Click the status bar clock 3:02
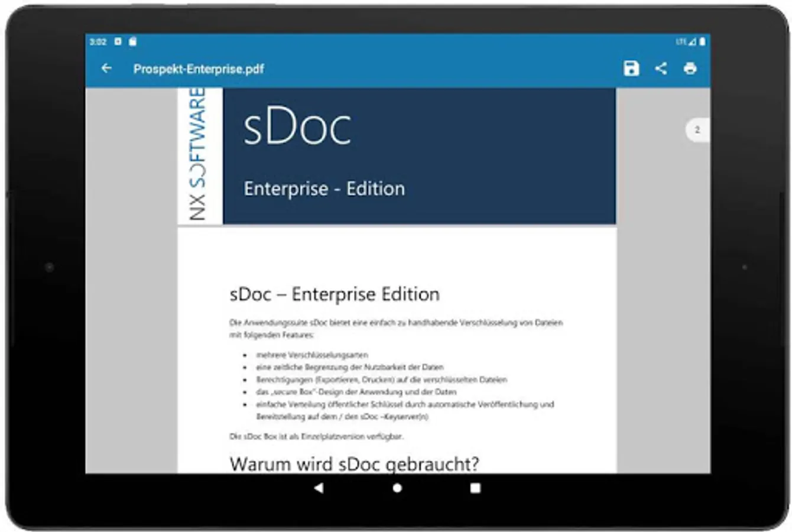Screen dimensions: 792x532 point(98,42)
